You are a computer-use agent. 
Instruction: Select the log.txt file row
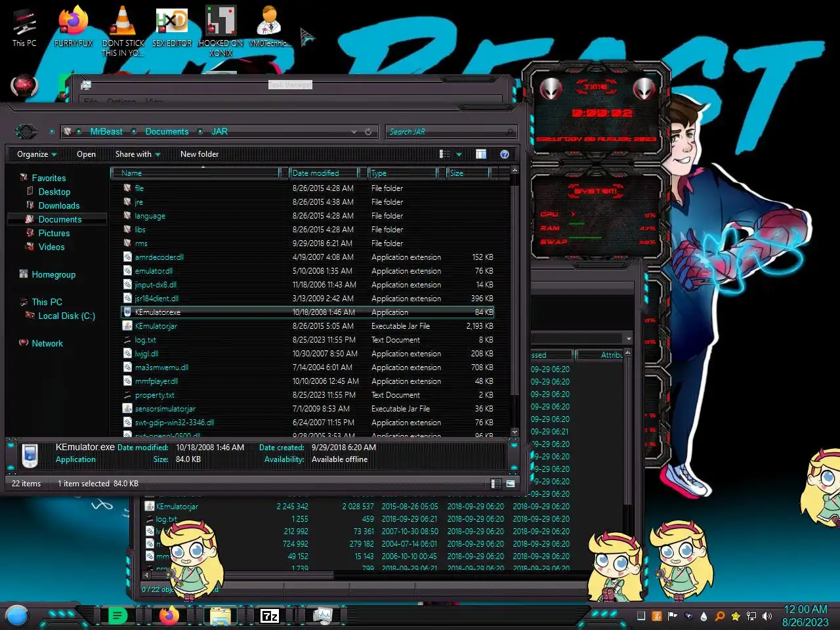tap(308, 340)
